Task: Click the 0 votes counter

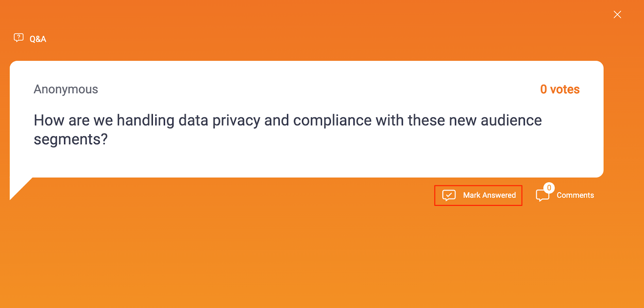Action: tap(559, 89)
